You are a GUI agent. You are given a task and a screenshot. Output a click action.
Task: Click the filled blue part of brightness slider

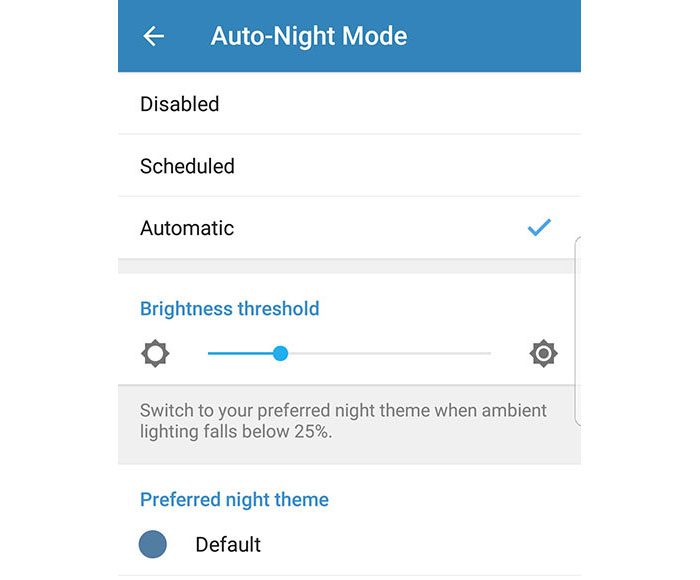(x=242, y=353)
